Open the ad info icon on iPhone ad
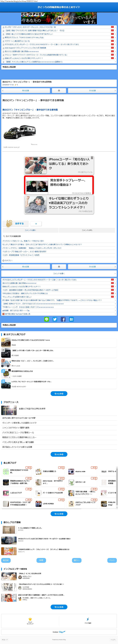Viewport: 118px width, 644px height. 92,158
